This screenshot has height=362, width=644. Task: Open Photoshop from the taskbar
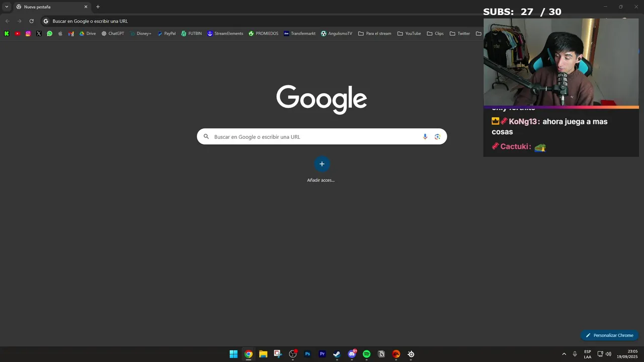click(x=307, y=354)
